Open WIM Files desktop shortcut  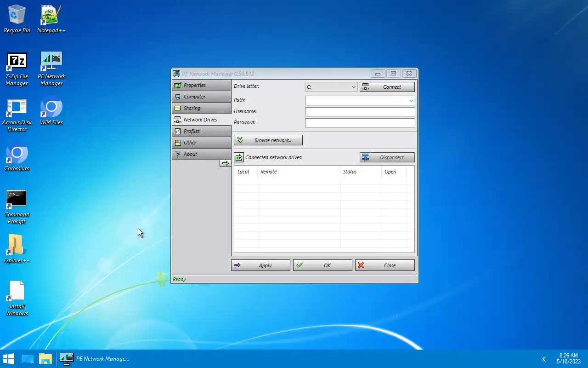point(51,111)
